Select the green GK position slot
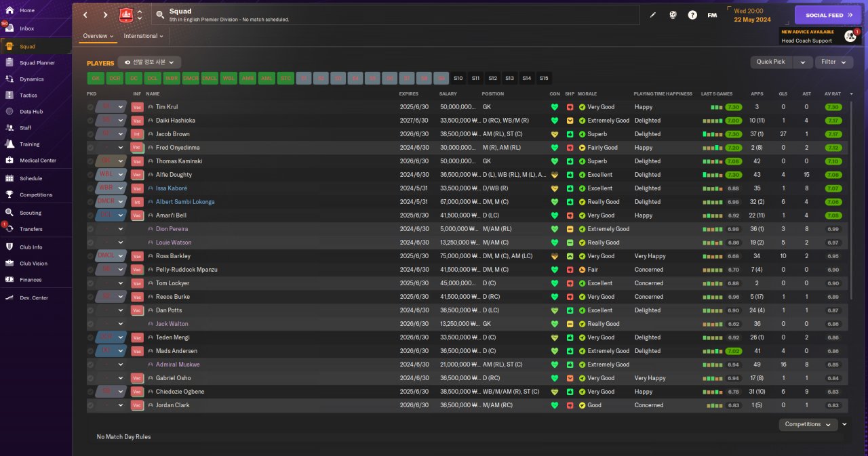The width and height of the screenshot is (868, 456). 96,78
